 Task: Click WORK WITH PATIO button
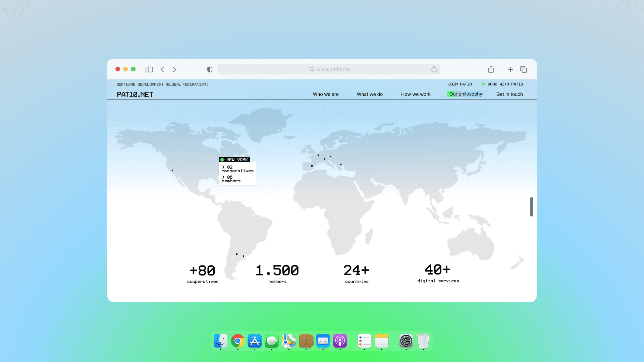tap(505, 84)
